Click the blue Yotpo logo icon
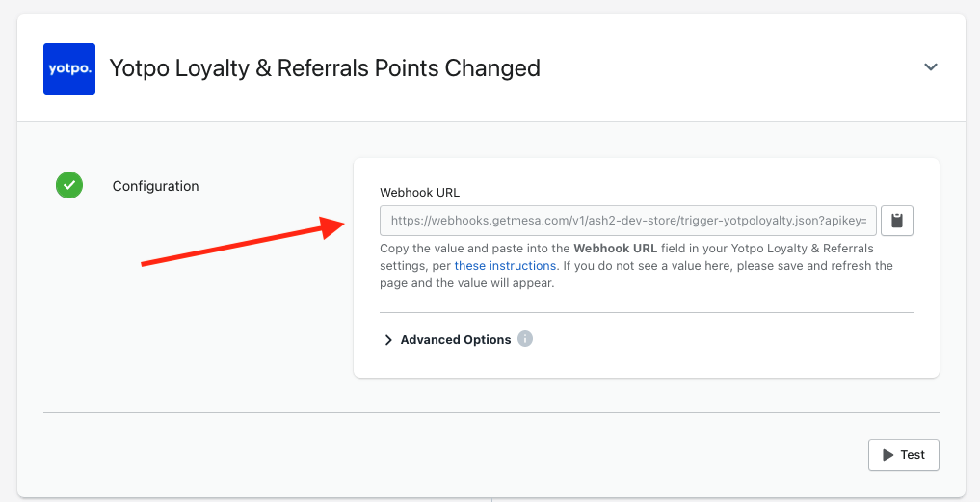The width and height of the screenshot is (980, 502). pyautogui.click(x=68, y=69)
